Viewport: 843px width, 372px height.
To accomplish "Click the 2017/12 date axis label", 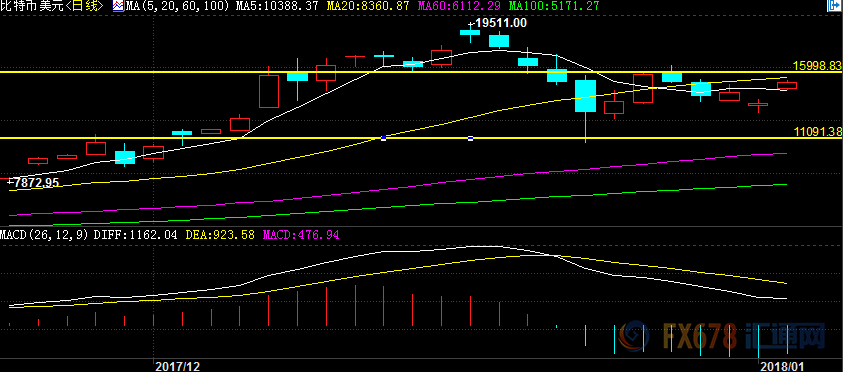I will pos(177,366).
